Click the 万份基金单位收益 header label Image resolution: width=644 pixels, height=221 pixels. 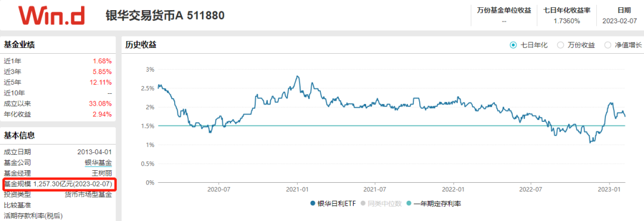pyautogui.click(x=504, y=10)
